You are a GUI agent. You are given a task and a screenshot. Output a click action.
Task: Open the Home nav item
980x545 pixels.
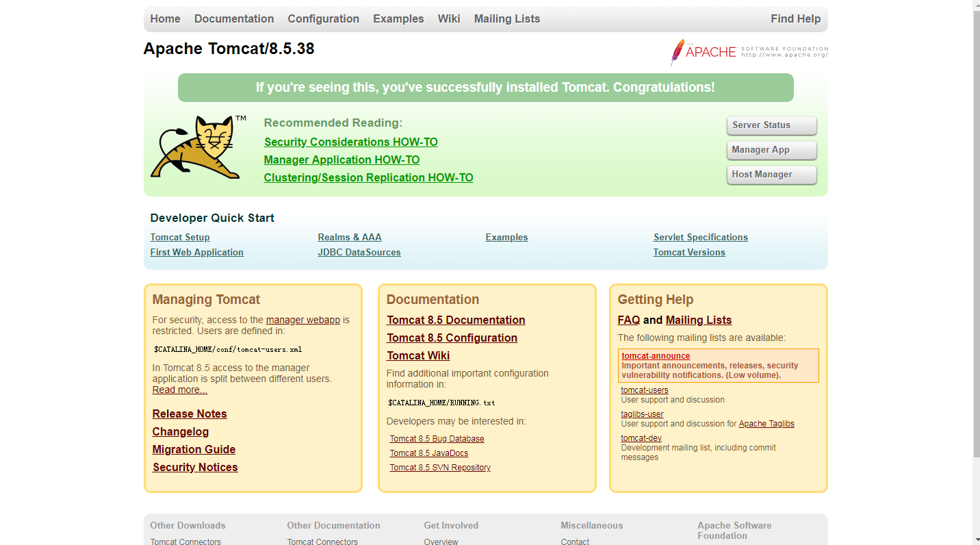click(166, 19)
